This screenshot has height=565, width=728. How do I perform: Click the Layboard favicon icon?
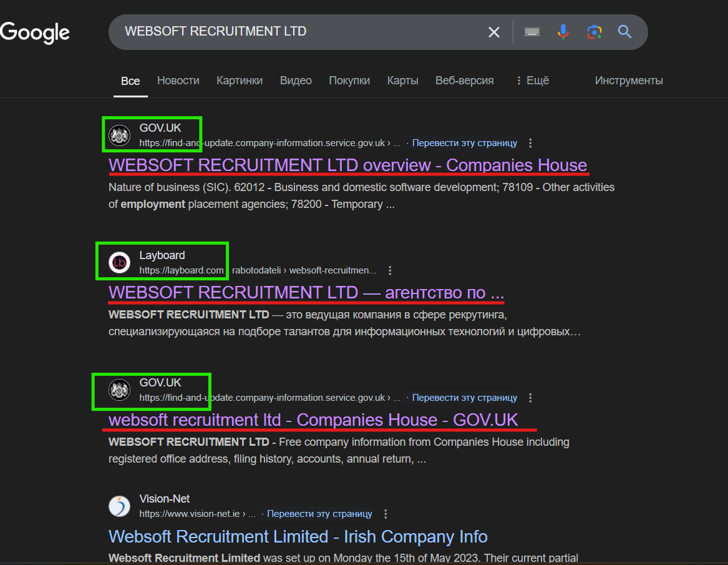(119, 263)
